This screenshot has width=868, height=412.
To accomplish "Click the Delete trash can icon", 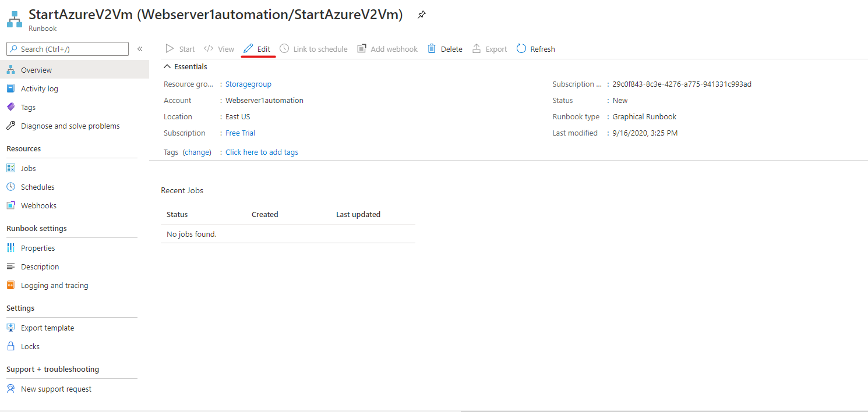I will [432, 49].
